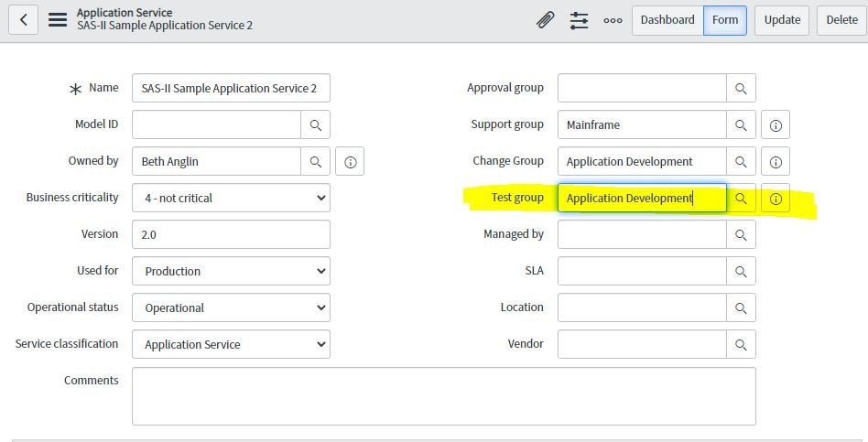Click the paperclip attachments icon
This screenshot has width=868, height=442.
(x=545, y=20)
